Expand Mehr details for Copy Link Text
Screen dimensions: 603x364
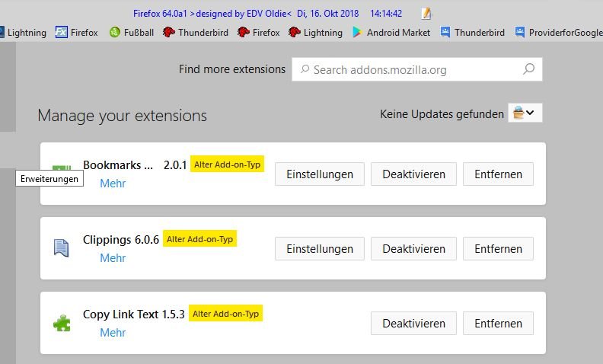113,333
